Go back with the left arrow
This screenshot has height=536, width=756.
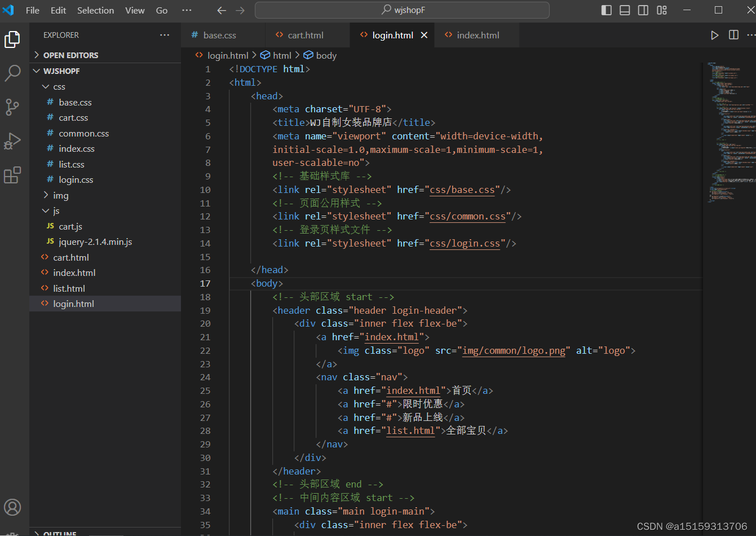click(222, 10)
